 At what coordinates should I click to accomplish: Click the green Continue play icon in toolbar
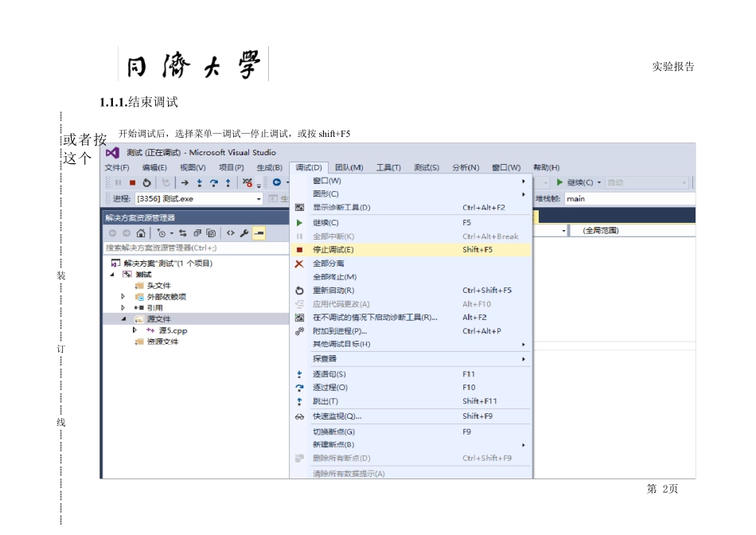(x=559, y=182)
